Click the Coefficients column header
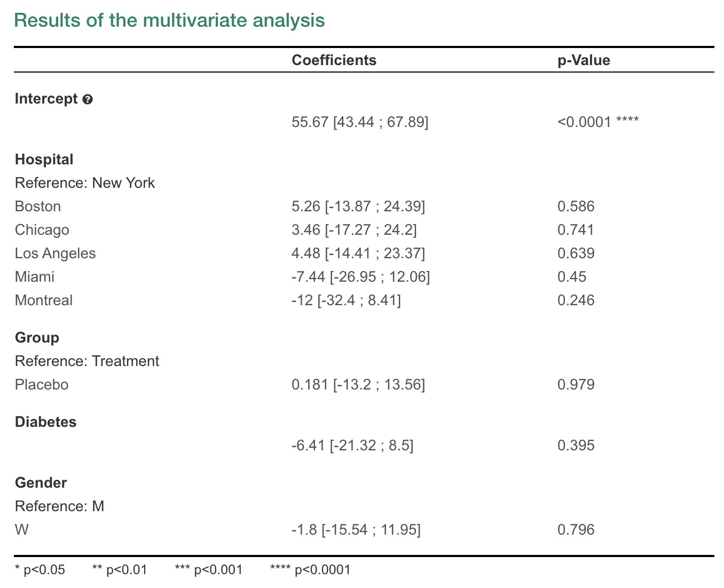 pos(334,60)
